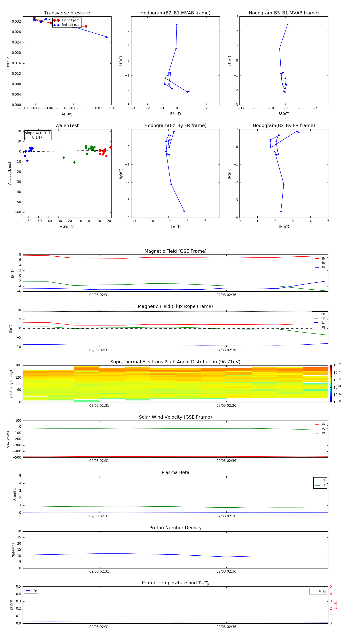Select the "Tp" legend entry
This screenshot has height=644, width=351.
(31, 591)
